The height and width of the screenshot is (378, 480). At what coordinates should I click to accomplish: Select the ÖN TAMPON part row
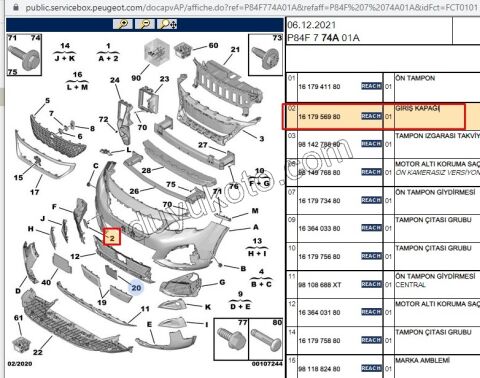click(x=383, y=87)
